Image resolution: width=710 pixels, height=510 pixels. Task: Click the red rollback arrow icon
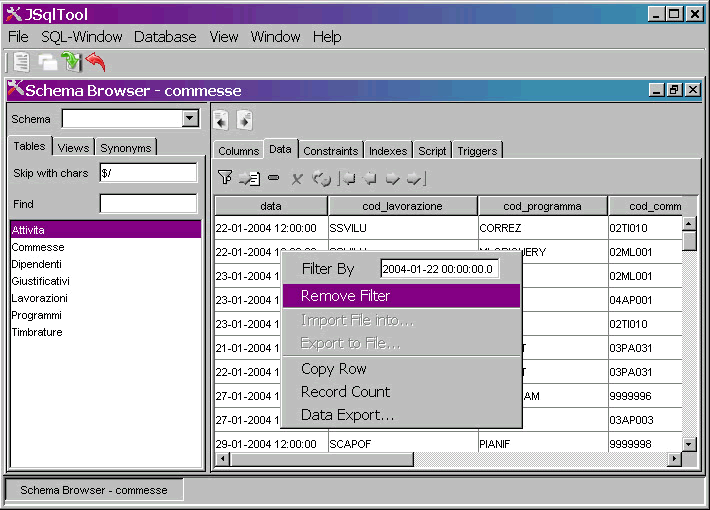(96, 62)
